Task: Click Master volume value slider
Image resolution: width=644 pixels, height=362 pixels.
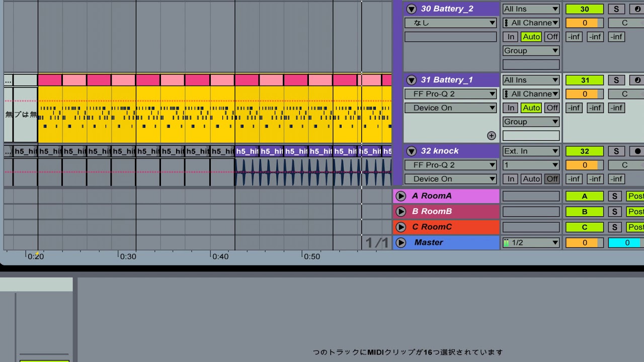Action: (x=585, y=243)
